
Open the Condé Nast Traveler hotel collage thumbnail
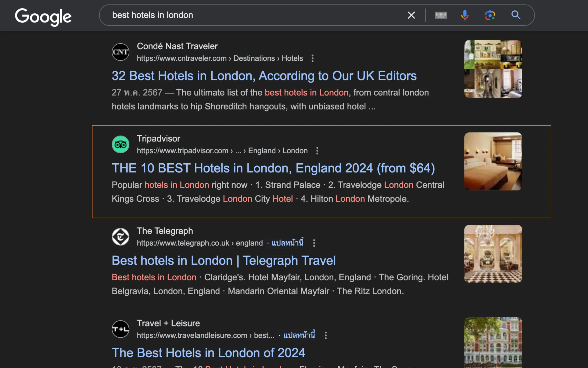(493, 69)
